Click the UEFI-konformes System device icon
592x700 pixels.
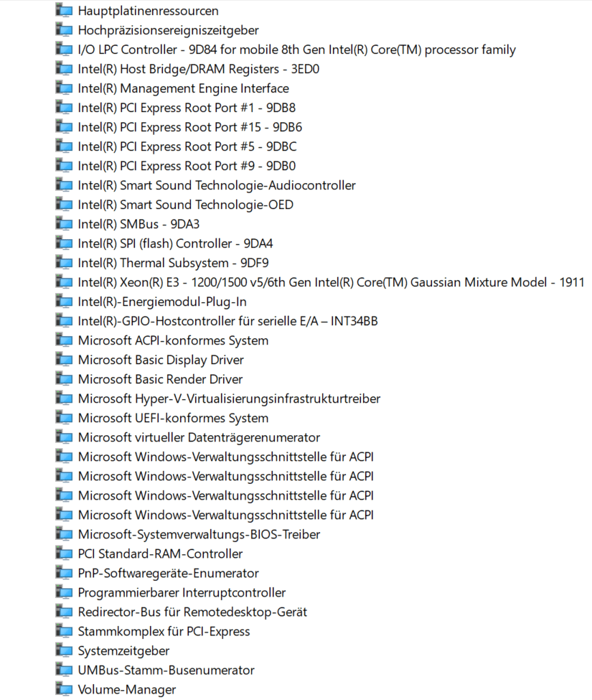pos(64,418)
